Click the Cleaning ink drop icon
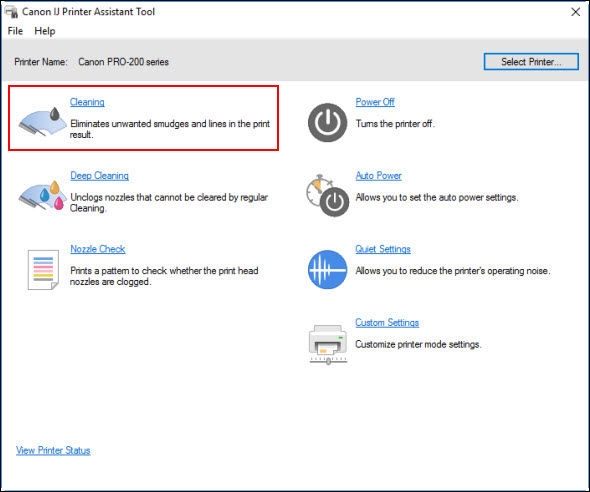This screenshot has height=492, width=590. [x=43, y=121]
